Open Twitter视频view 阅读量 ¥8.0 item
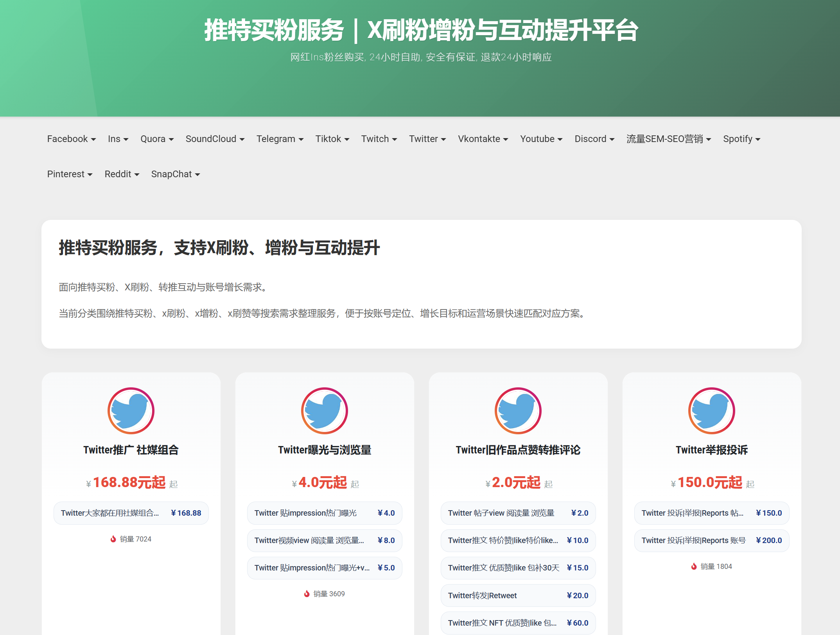 pyautogui.click(x=324, y=540)
